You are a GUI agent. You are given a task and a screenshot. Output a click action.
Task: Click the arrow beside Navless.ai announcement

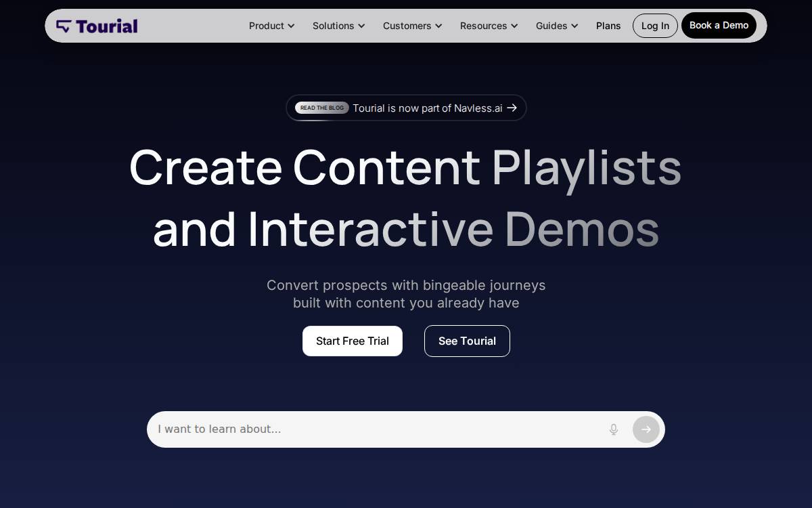(x=512, y=108)
